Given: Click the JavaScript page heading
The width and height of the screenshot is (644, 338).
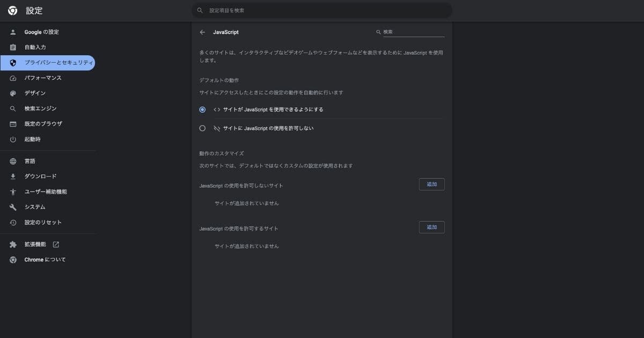Looking at the screenshot, I should click(226, 32).
